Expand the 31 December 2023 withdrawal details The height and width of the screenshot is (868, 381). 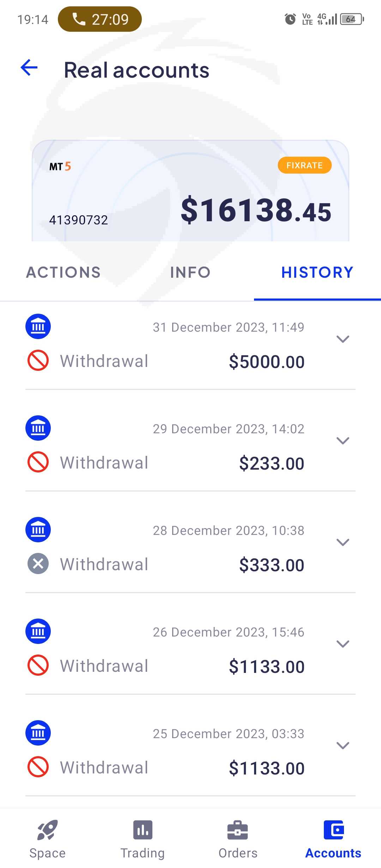click(x=343, y=339)
